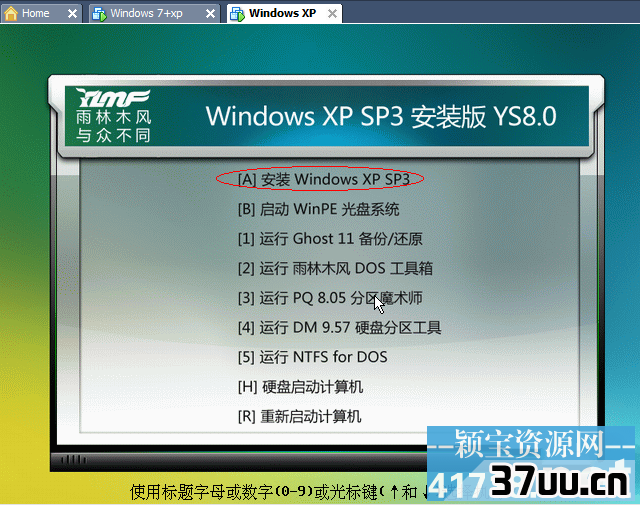Screen dimensions: 640x506
Task: Click the 使用标题字母或数字 hint text
Action: (x=278, y=492)
